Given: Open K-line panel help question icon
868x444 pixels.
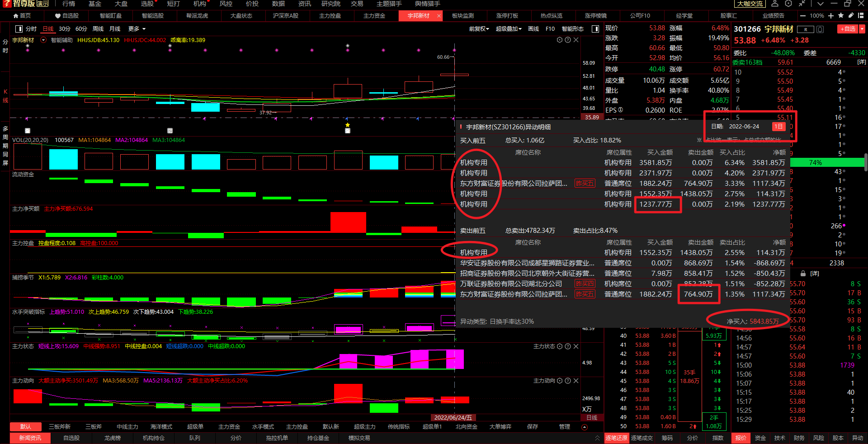Looking at the screenshot, I should (568, 40).
